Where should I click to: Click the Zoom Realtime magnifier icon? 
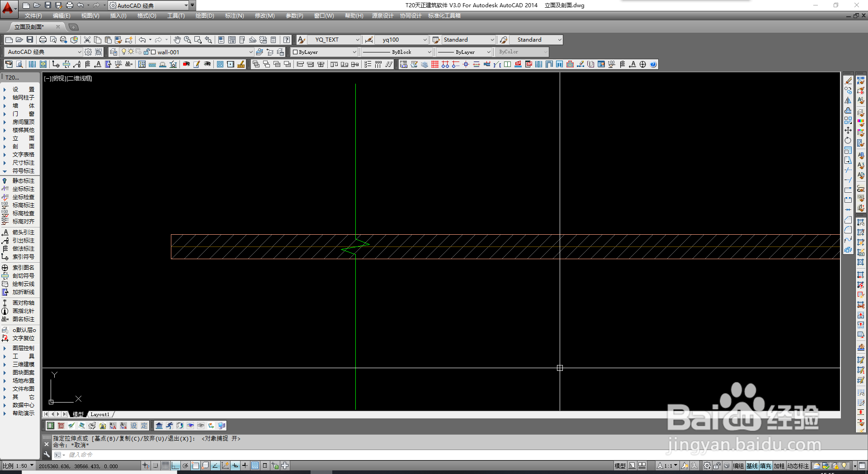(188, 40)
